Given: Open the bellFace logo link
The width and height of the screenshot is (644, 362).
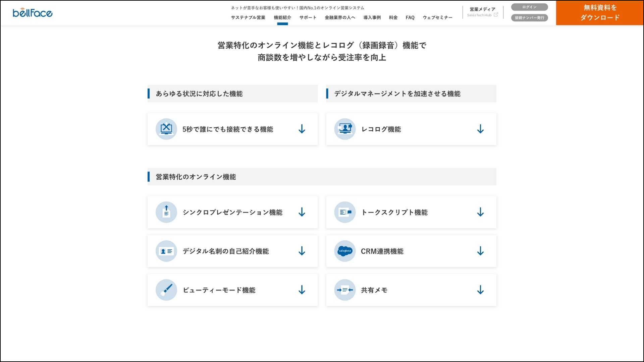Looking at the screenshot, I should (x=33, y=12).
